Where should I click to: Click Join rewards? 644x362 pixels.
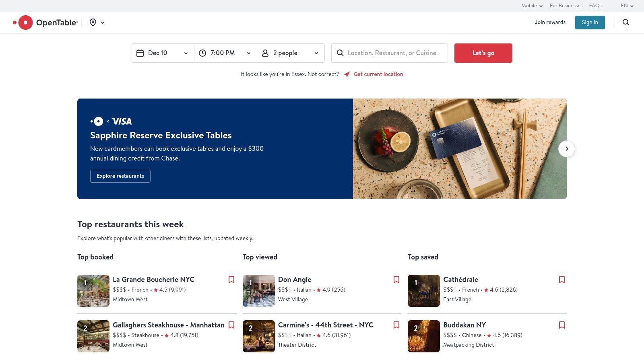(x=550, y=23)
